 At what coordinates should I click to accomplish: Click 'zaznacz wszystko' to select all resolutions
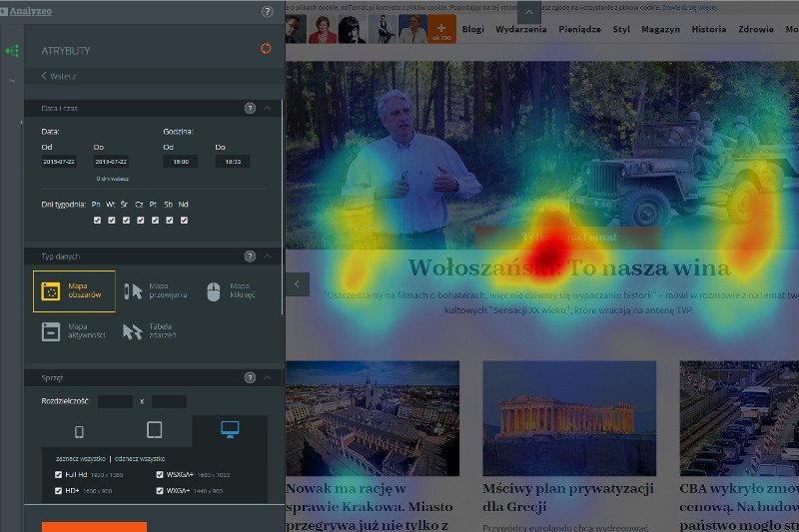pyautogui.click(x=81, y=459)
